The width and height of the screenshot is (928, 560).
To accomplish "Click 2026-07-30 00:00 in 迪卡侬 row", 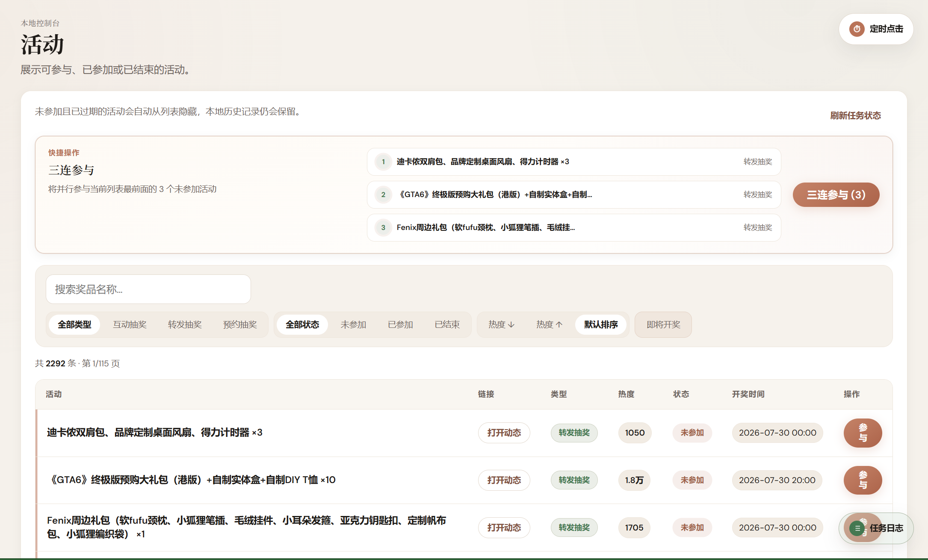I will [x=777, y=433].
